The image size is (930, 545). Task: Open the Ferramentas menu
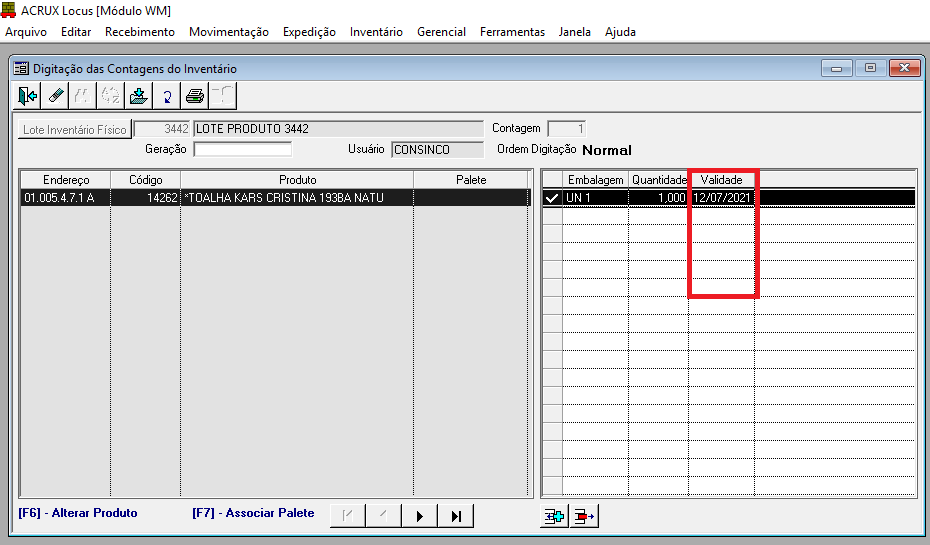(x=512, y=32)
